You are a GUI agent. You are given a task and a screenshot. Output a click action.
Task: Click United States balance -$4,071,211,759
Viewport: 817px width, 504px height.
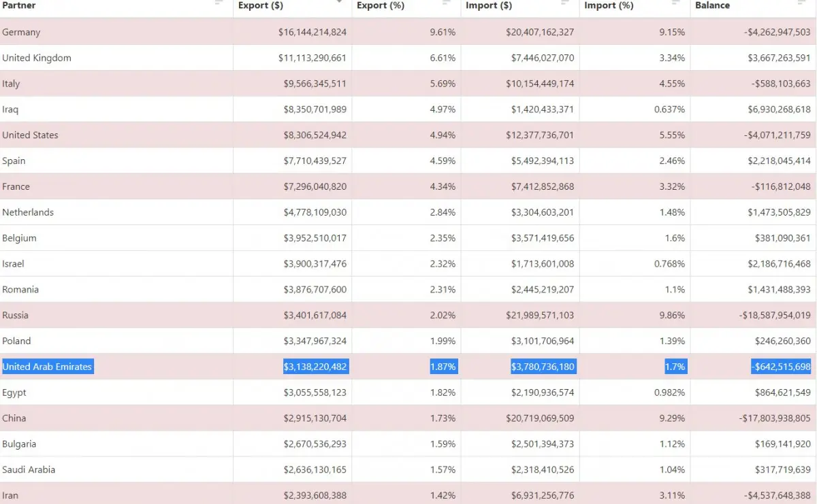click(778, 135)
